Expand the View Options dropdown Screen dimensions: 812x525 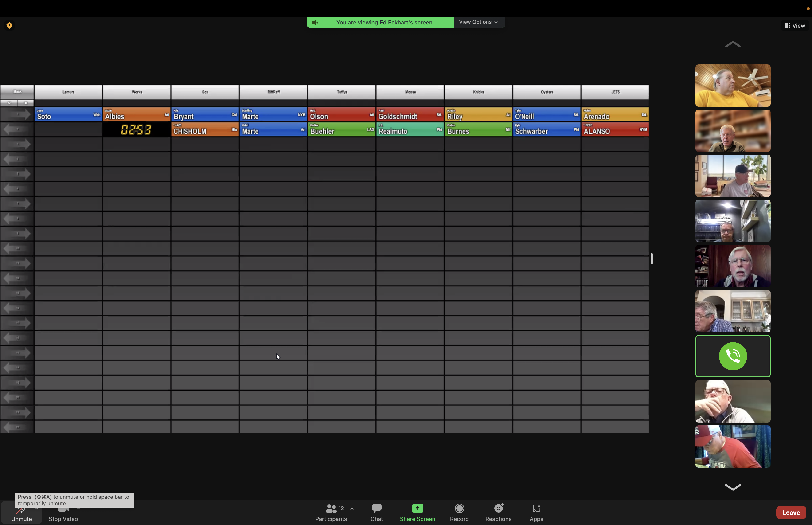pos(479,22)
